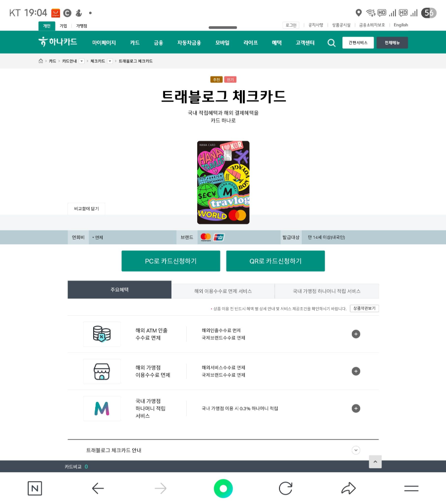Open the 카드안내 breadcrumb dropdown arrow
Viewport: 446px width, 504px height.
point(82,61)
